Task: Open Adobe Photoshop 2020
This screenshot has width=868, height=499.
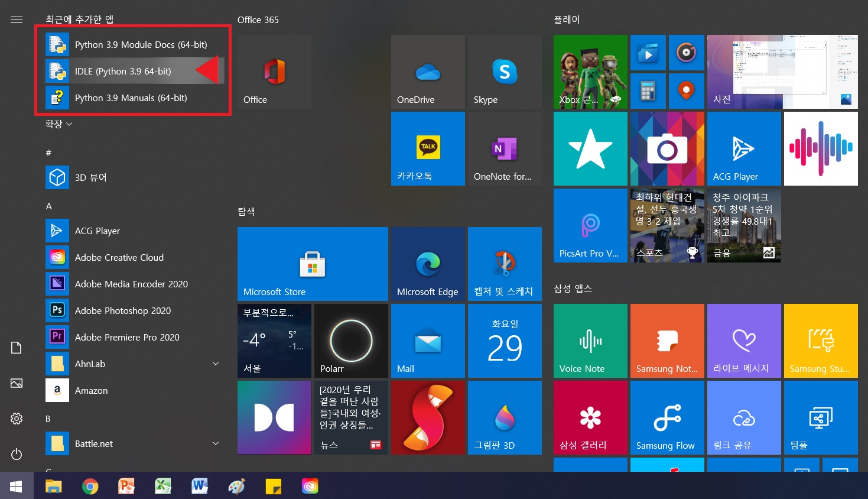Action: click(x=135, y=310)
